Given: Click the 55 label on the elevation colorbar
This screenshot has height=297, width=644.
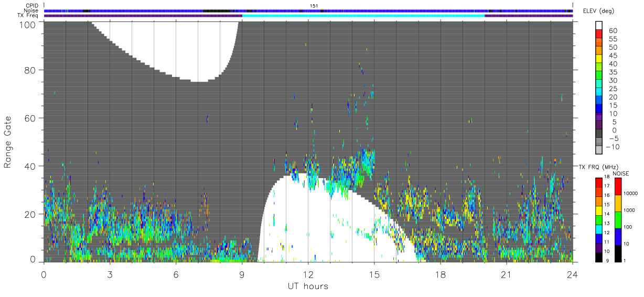Looking at the screenshot, I should point(612,39).
